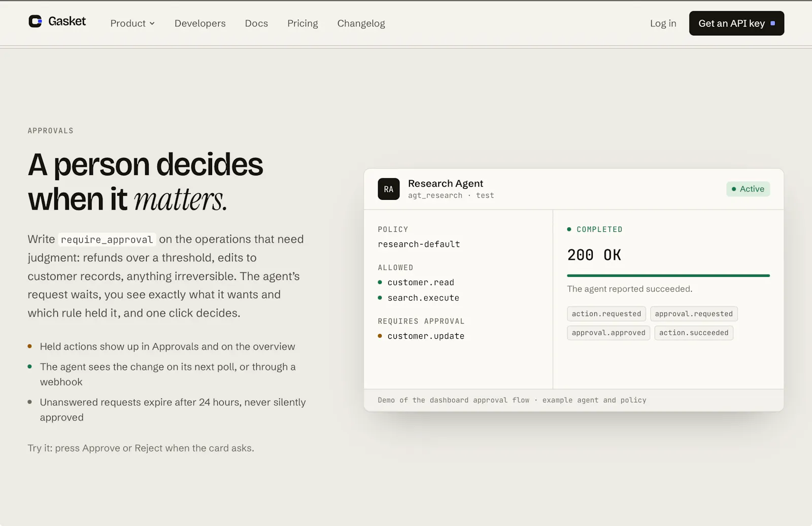Click 'Try it: press Approve or Reject' hint

click(x=141, y=448)
